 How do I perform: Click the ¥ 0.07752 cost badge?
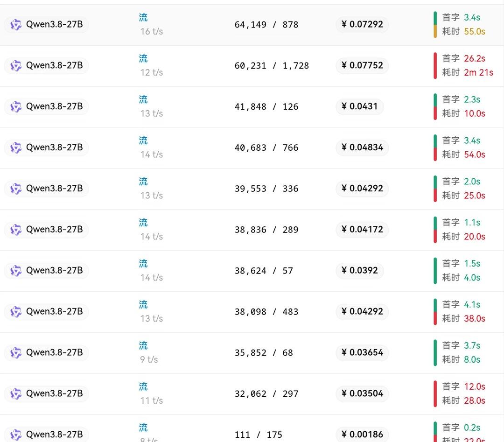point(362,66)
